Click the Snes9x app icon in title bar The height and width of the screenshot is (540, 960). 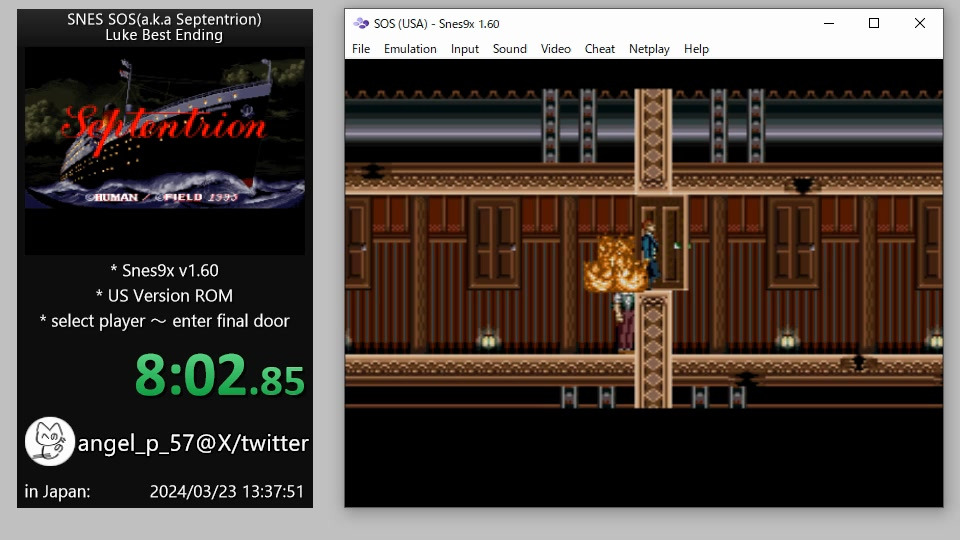pos(361,23)
